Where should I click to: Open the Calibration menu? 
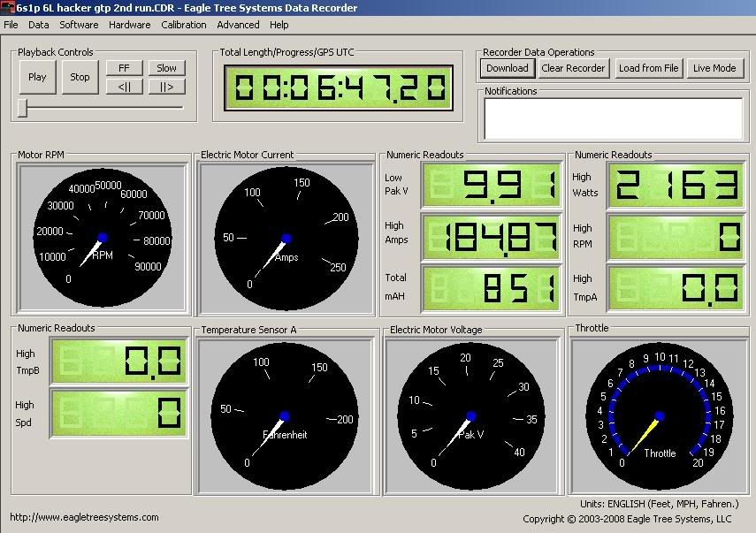pos(183,25)
